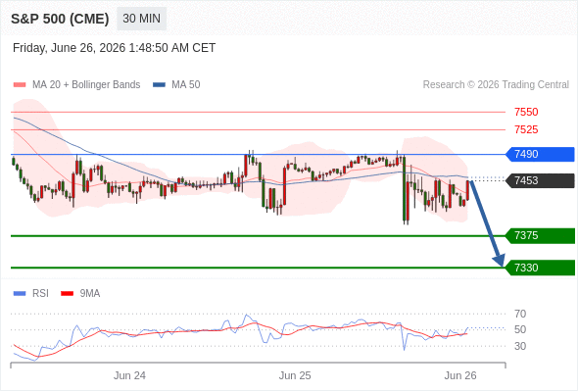Click the 7525 resistance level text
This screenshot has height=392, width=578.
(526, 129)
